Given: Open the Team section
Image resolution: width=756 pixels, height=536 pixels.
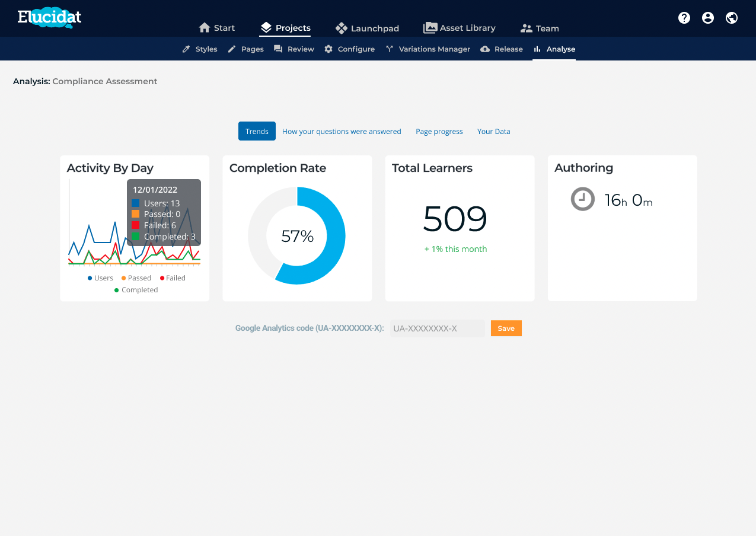Looking at the screenshot, I should click(x=540, y=28).
